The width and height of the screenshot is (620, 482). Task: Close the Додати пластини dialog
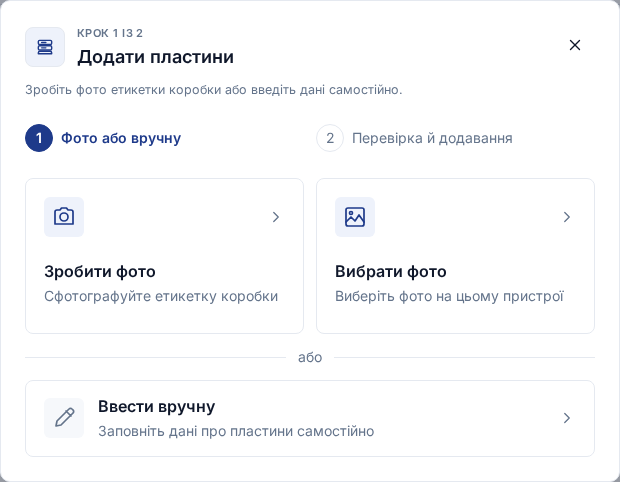point(575,45)
